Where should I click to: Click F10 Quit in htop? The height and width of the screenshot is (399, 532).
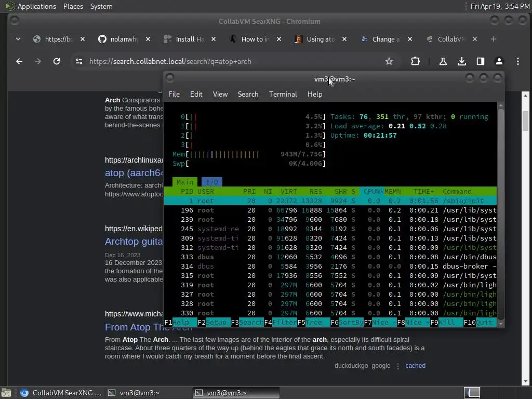(480, 323)
